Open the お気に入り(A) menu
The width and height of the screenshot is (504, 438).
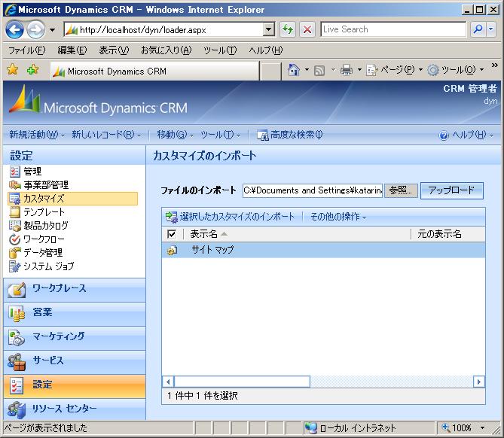tap(166, 50)
